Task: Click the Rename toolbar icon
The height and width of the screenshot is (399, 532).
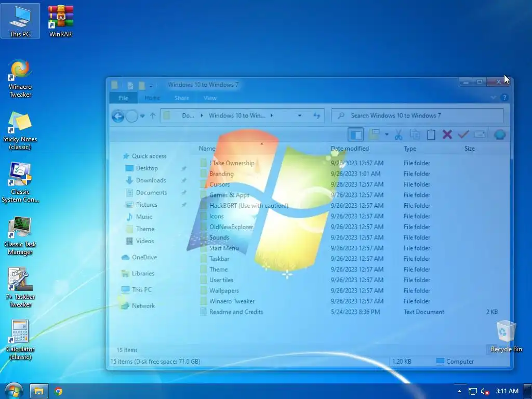Action: (x=480, y=135)
